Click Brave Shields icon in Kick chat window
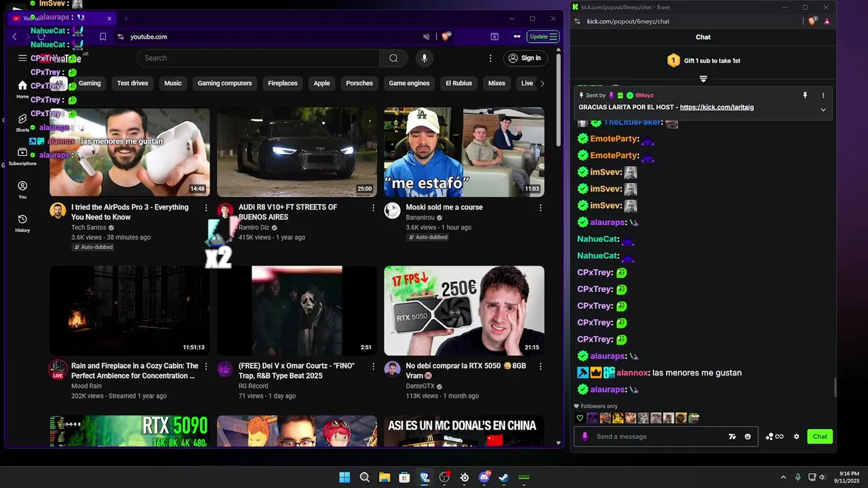 pos(812,21)
